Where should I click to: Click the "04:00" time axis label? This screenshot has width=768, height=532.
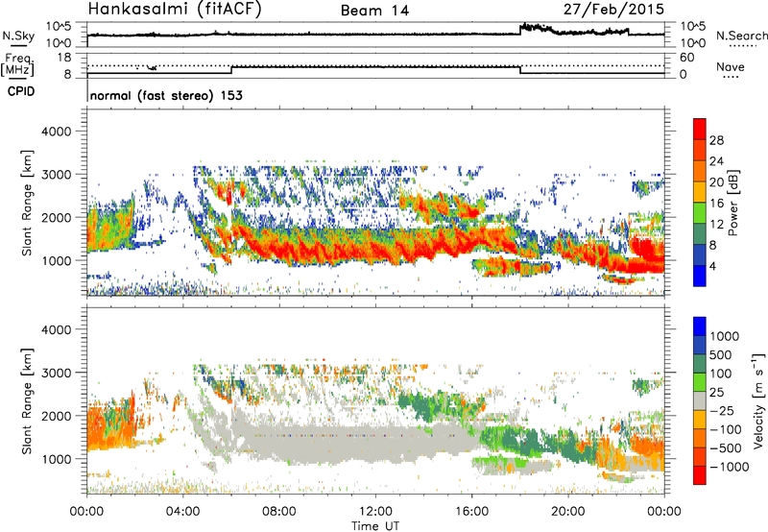183,512
